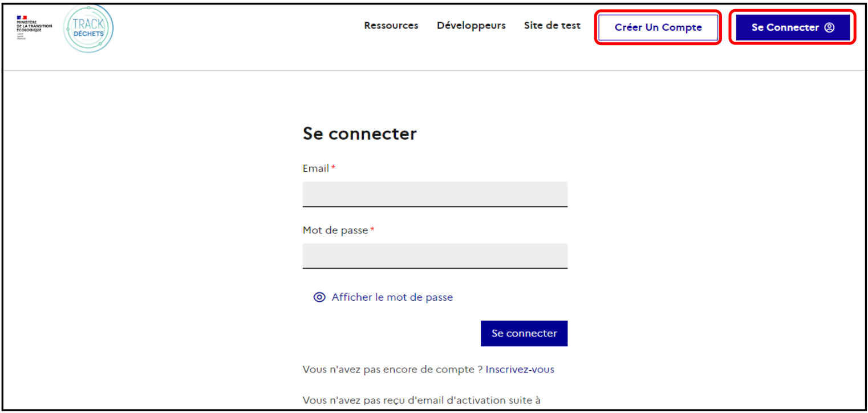Image resolution: width=868 pixels, height=413 pixels.
Task: Open the Ressources menu item
Action: click(x=391, y=26)
